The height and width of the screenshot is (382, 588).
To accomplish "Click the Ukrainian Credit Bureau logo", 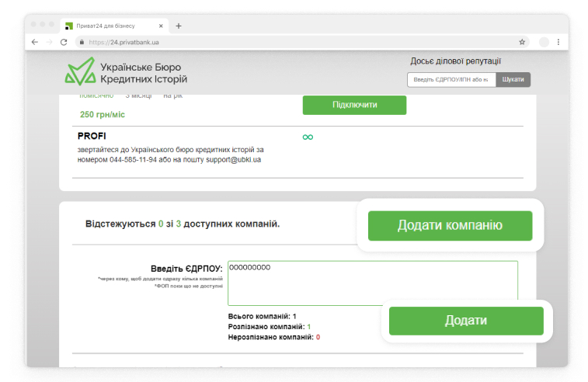I will pos(126,72).
